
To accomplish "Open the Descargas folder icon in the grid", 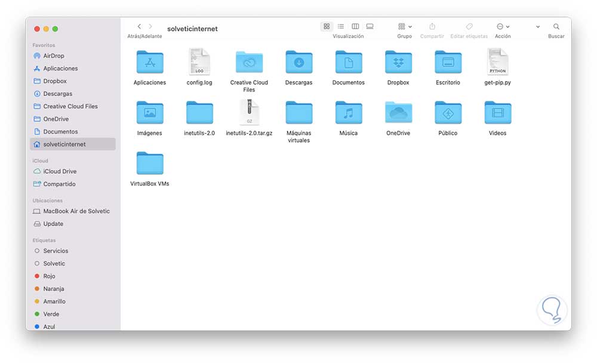I will click(x=299, y=62).
